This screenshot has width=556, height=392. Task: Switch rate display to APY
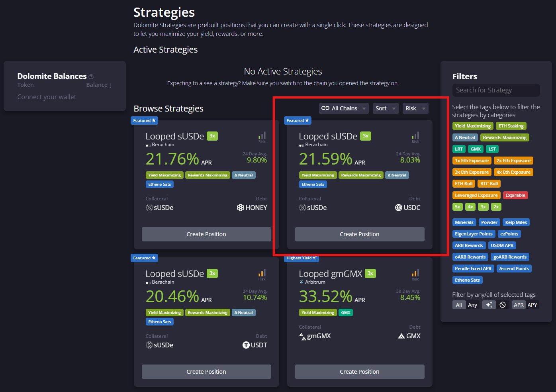532,305
